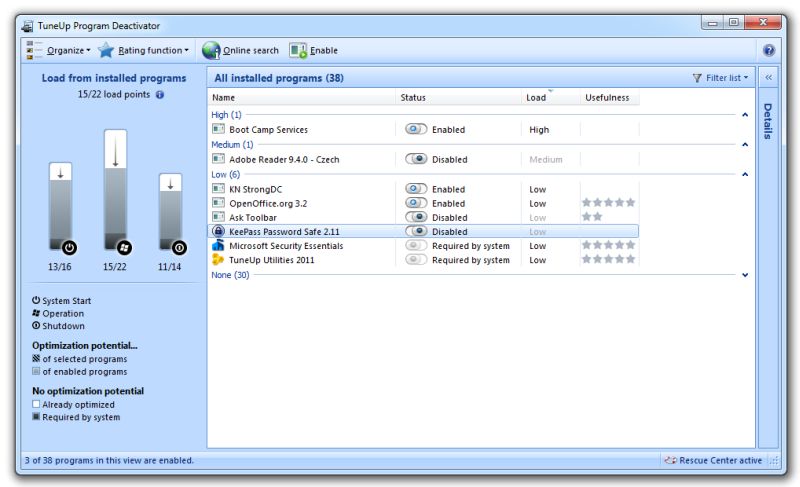Viewport: 800px width, 487px height.
Task: Collapse the High (1) group
Action: point(745,115)
